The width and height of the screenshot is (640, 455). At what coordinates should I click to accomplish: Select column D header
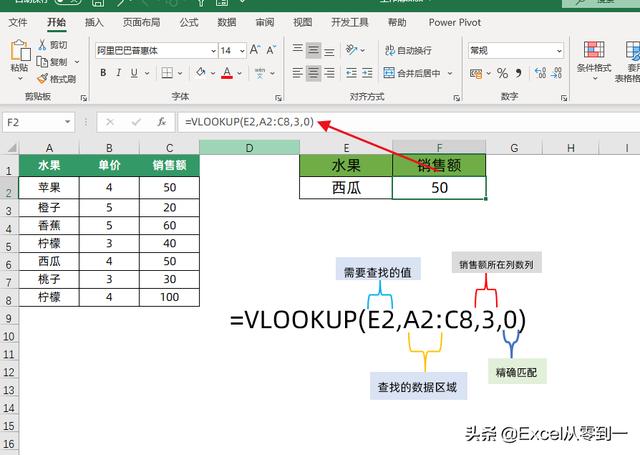pyautogui.click(x=249, y=148)
